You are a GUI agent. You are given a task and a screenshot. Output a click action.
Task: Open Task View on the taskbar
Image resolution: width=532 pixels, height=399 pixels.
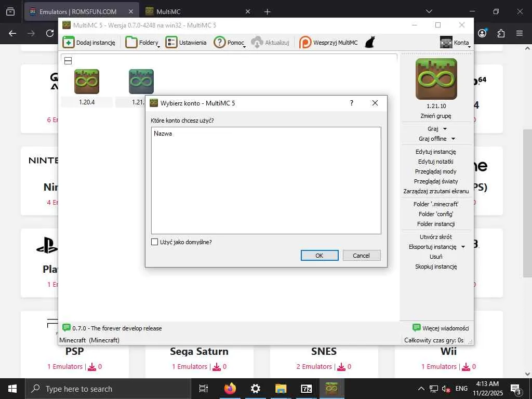204,389
